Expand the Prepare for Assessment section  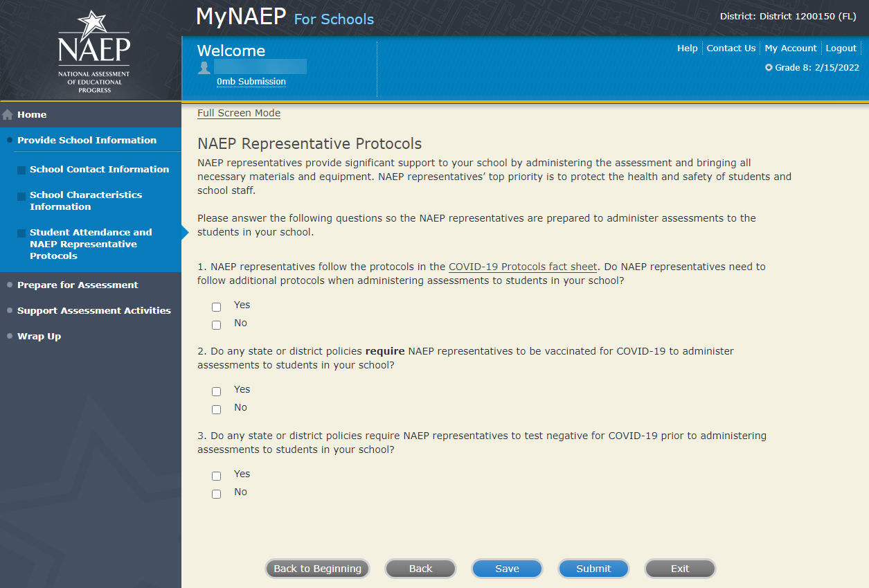[78, 285]
